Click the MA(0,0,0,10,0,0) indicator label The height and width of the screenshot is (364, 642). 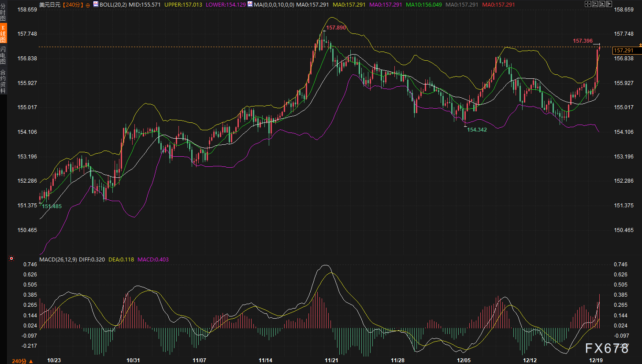[274, 5]
